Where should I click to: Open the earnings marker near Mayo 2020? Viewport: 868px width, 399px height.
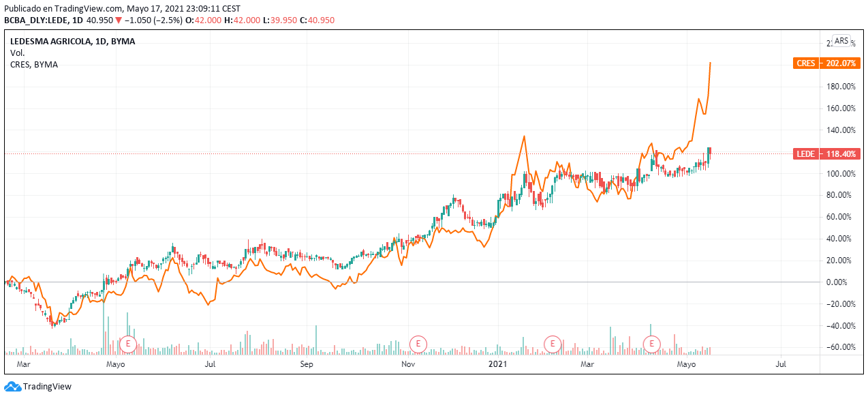[x=127, y=343]
